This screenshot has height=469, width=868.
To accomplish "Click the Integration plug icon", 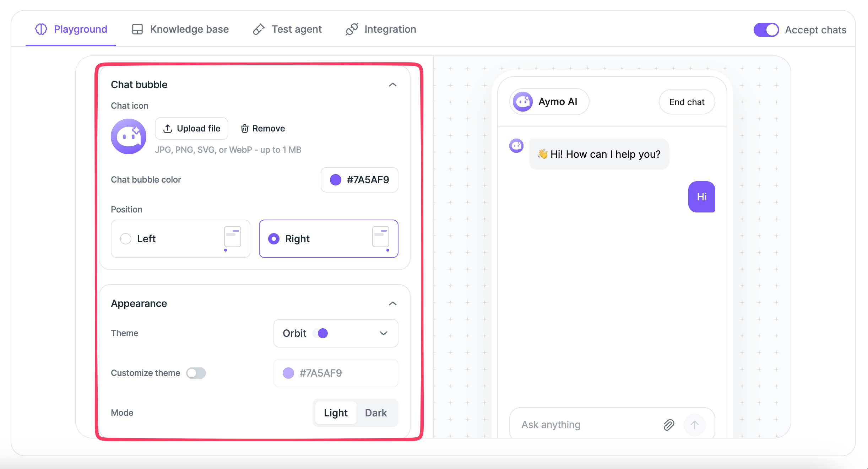I will click(x=352, y=29).
